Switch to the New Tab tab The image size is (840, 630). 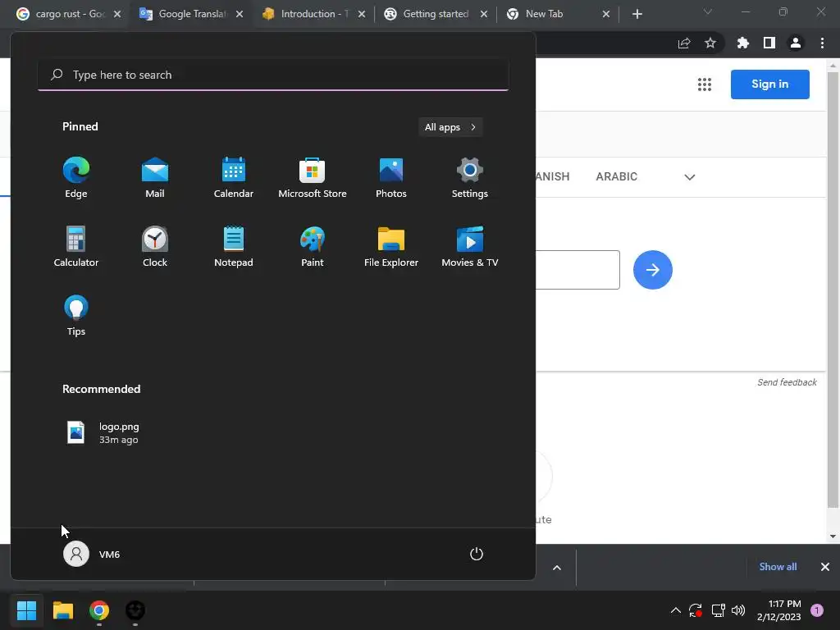pos(558,14)
